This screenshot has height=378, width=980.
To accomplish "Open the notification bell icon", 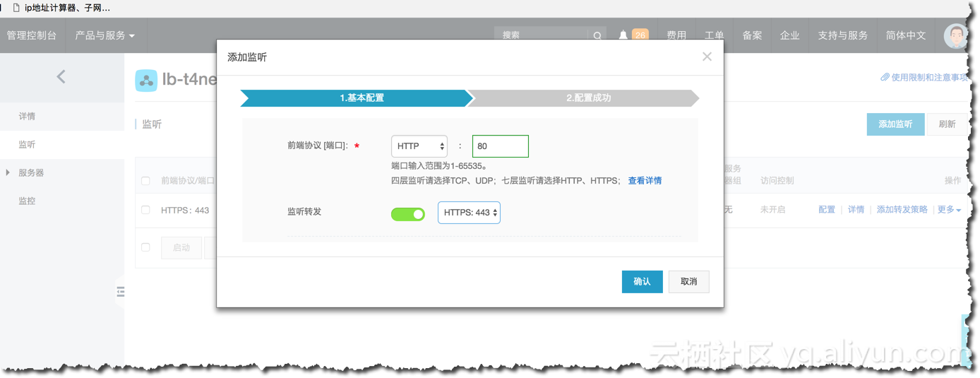I will tap(623, 35).
